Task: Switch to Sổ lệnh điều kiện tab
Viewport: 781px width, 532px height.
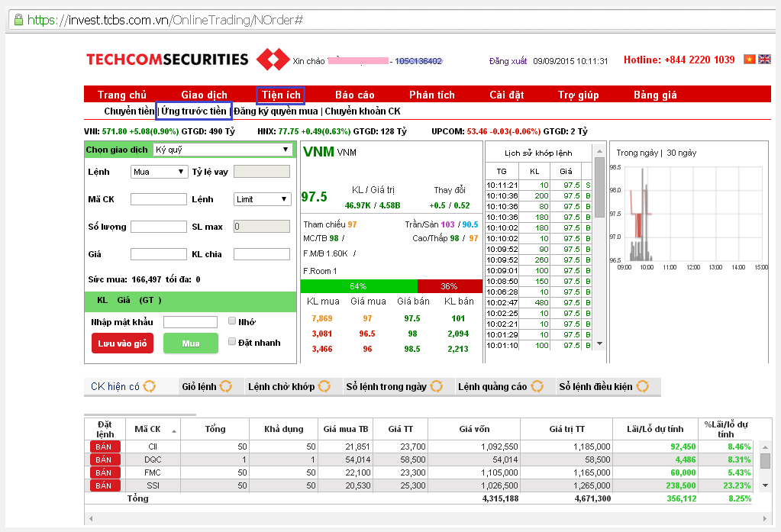Action: [x=595, y=386]
